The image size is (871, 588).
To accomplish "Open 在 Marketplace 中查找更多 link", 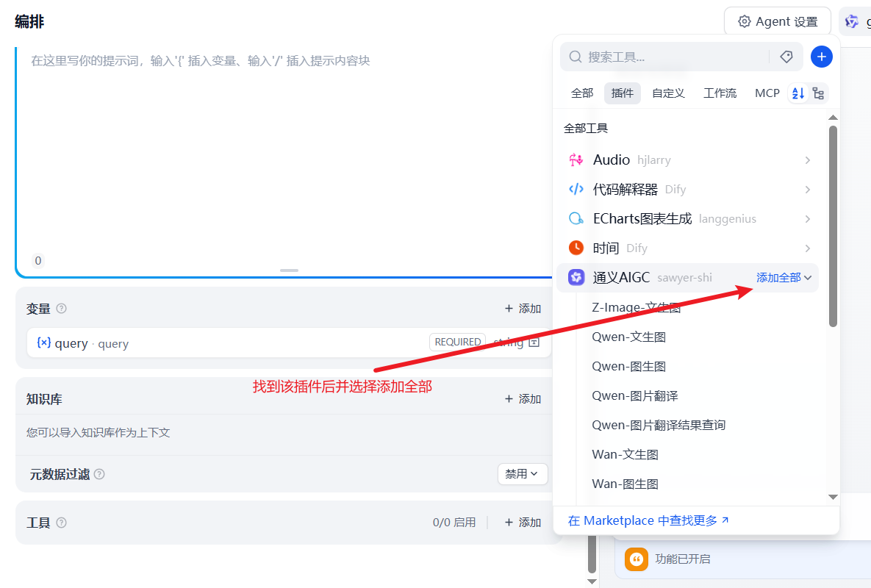I will point(648,520).
